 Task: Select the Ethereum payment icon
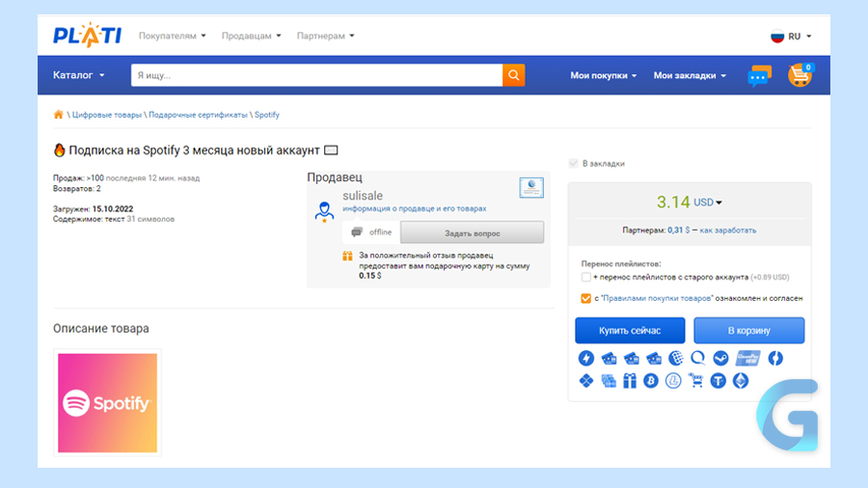tap(741, 381)
